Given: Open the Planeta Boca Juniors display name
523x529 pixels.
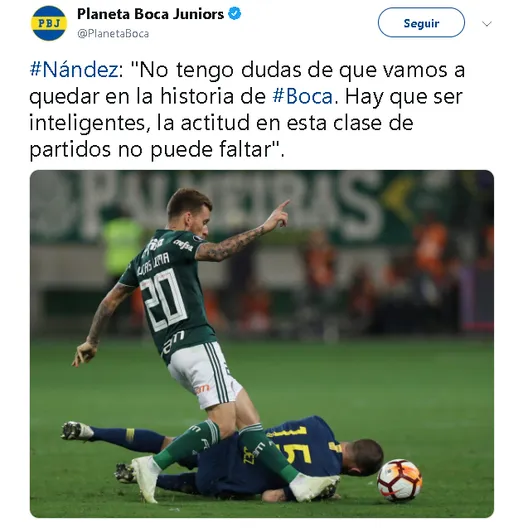Looking at the screenshot, I should click(150, 14).
